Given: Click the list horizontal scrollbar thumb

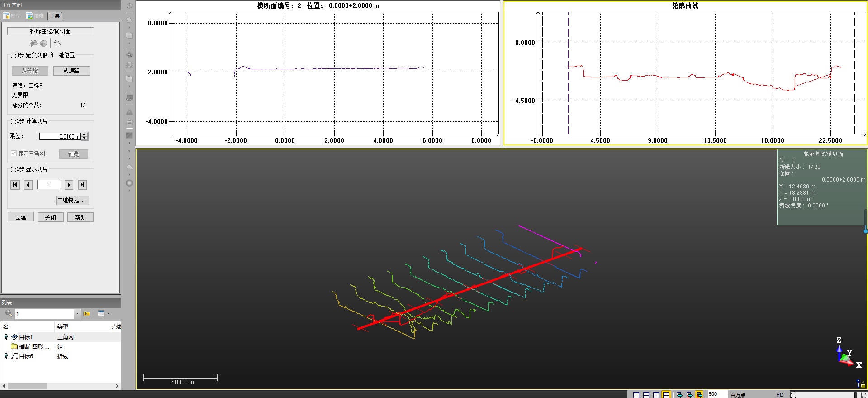Looking at the screenshot, I should 27,386.
